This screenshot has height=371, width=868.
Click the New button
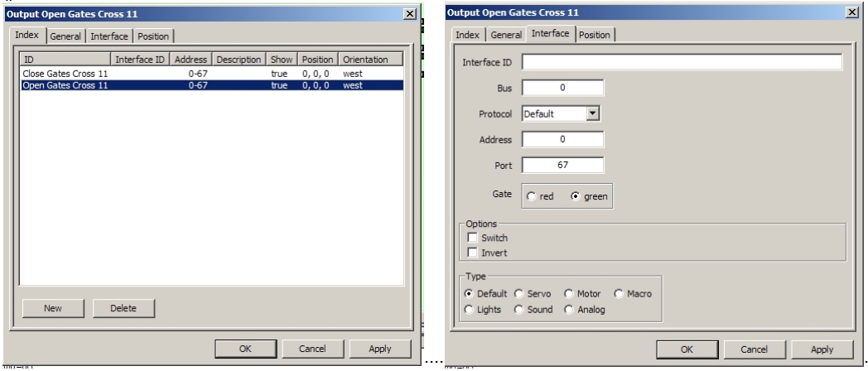53,308
